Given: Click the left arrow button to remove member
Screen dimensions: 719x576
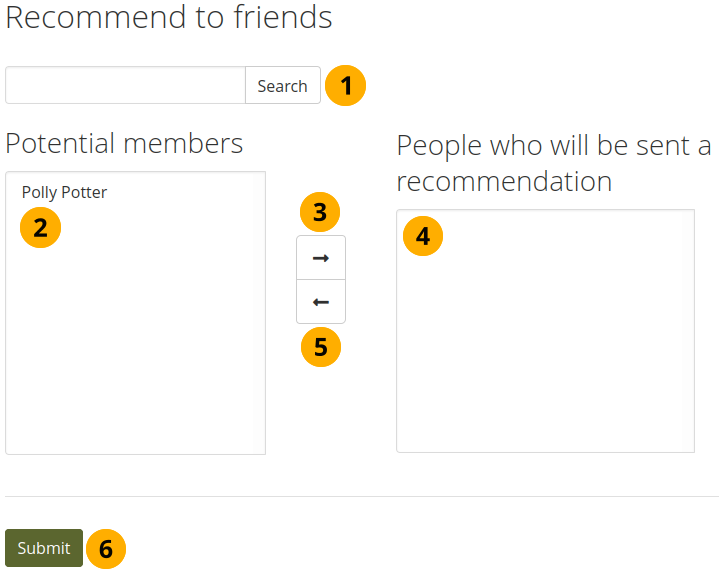Looking at the screenshot, I should coord(321,302).
